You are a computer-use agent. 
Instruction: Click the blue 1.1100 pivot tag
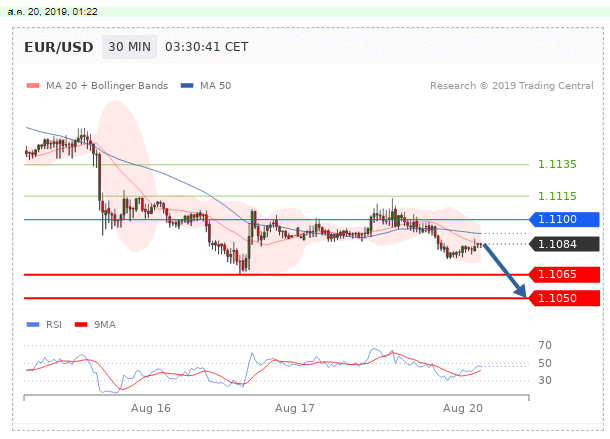pos(564,220)
